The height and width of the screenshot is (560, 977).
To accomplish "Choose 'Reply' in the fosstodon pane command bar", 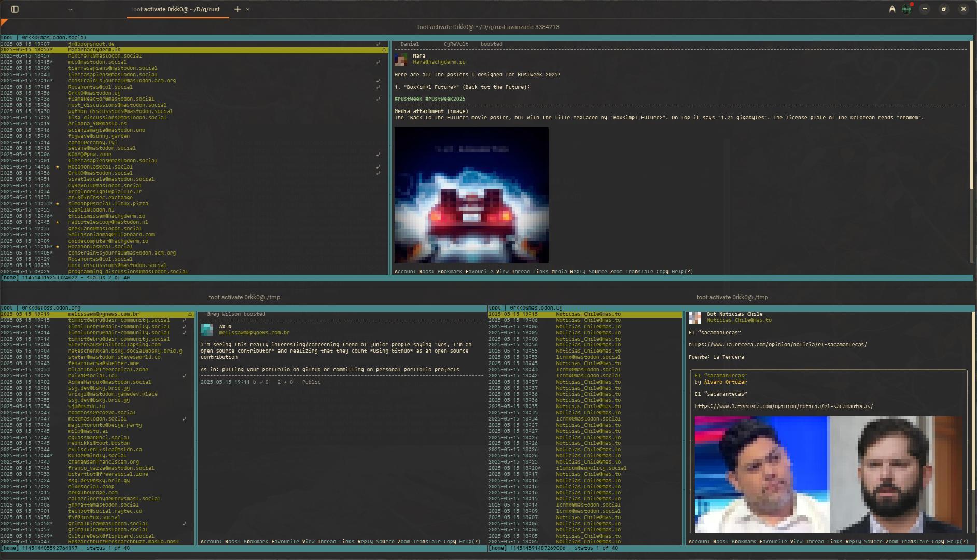I will click(x=365, y=542).
